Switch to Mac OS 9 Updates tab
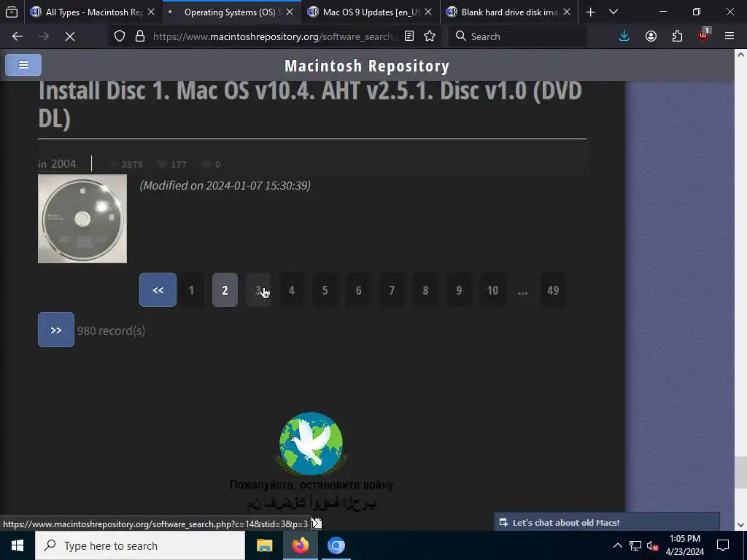 coord(371,12)
